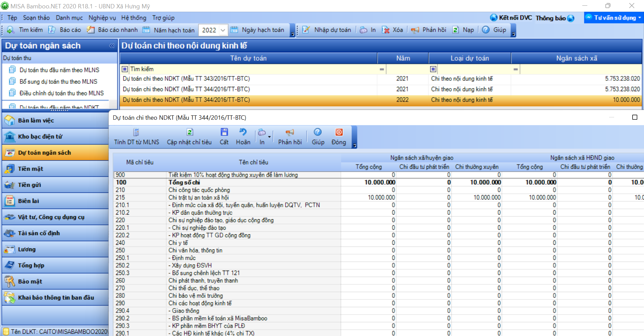Viewport: 644px width, 336px height.
Task: Collapse the Dự toán ngân sách panel
Action: point(112,46)
